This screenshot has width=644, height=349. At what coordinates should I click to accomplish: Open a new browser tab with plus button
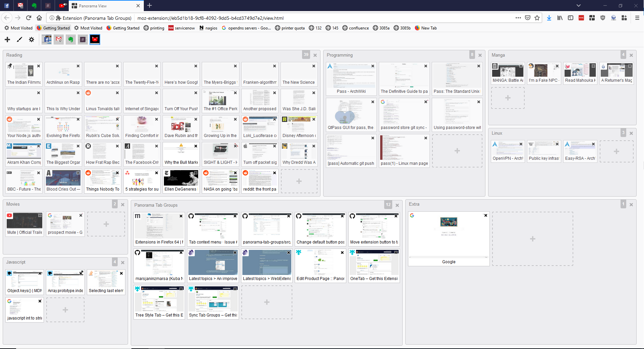pos(150,6)
